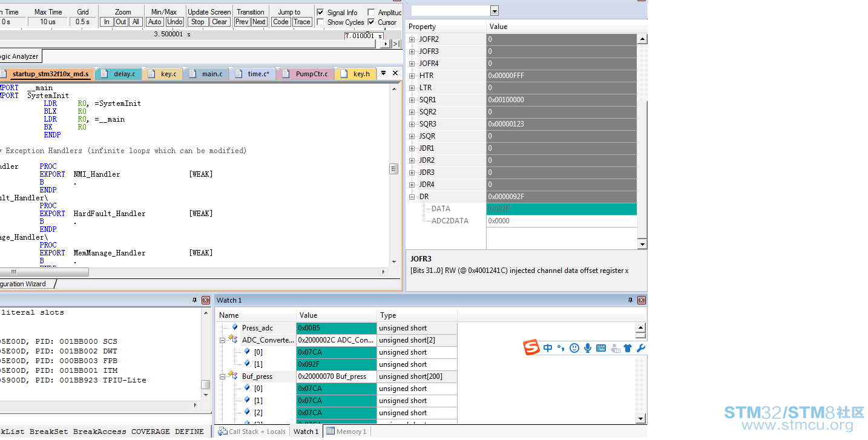Screen dimensions: 868x440
Task: Open the Call Stack + Locals tab
Action: pos(252,432)
